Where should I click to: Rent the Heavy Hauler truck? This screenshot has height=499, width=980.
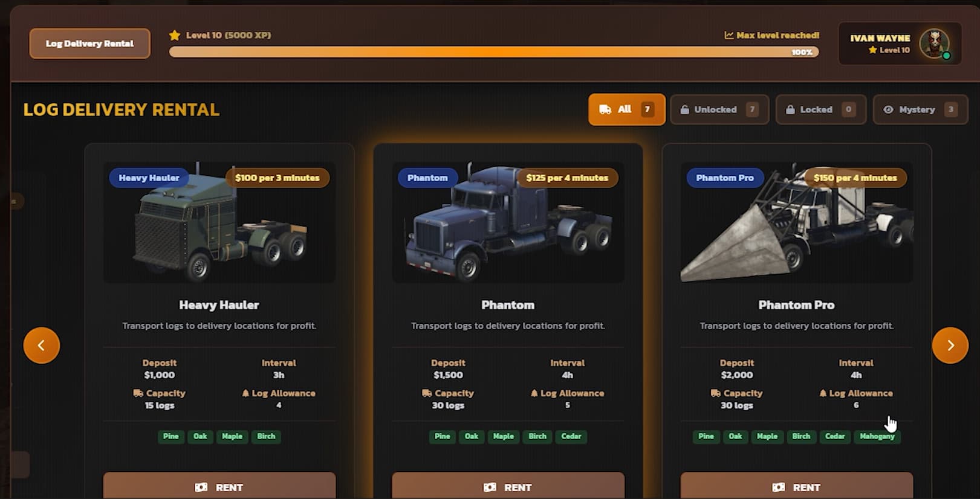pyautogui.click(x=219, y=486)
